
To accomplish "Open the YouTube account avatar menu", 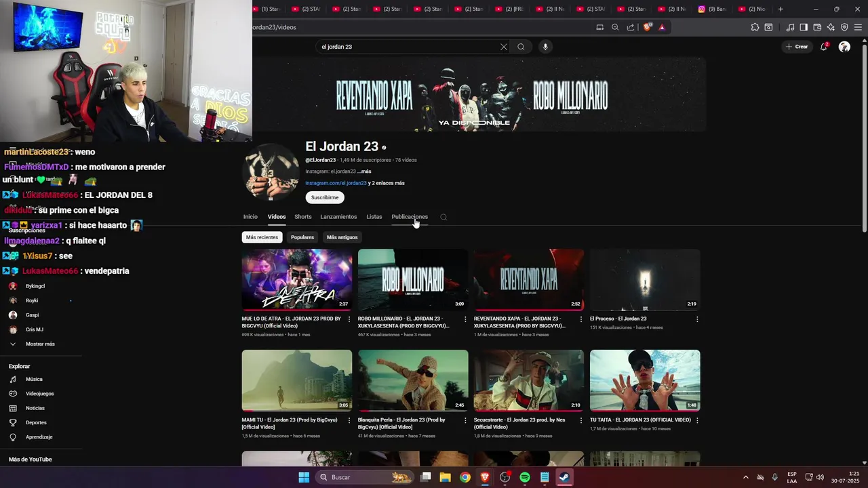I will coord(844,47).
